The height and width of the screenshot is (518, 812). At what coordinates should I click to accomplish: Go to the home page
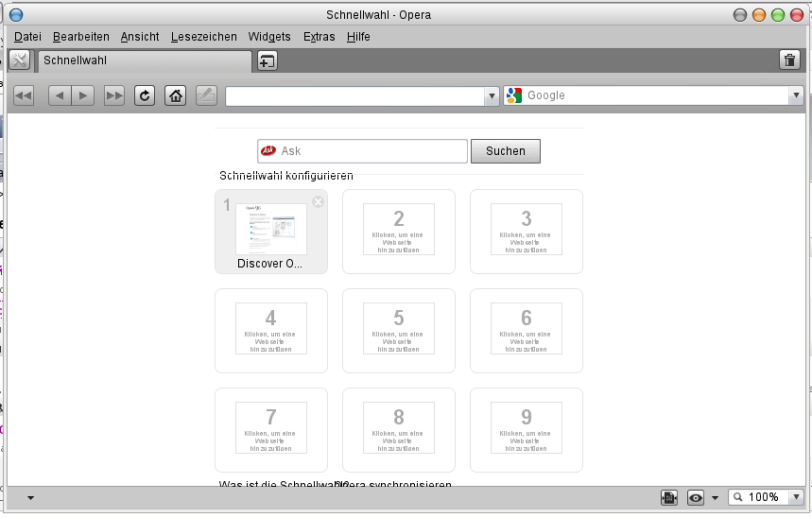pyautogui.click(x=176, y=95)
